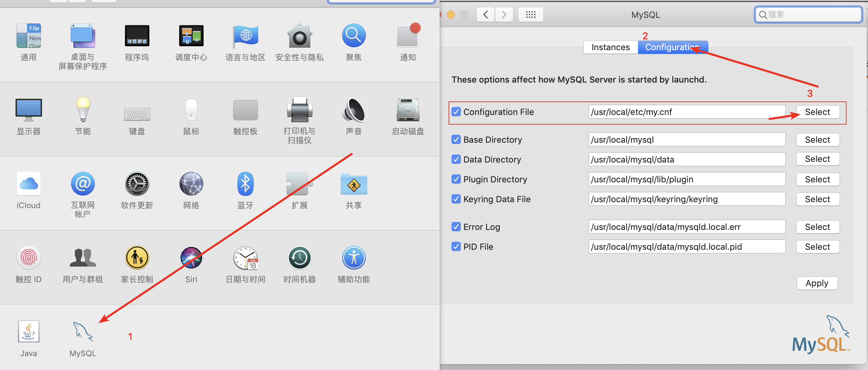Toggle the Configuration File checkbox
The image size is (868, 370).
click(456, 112)
